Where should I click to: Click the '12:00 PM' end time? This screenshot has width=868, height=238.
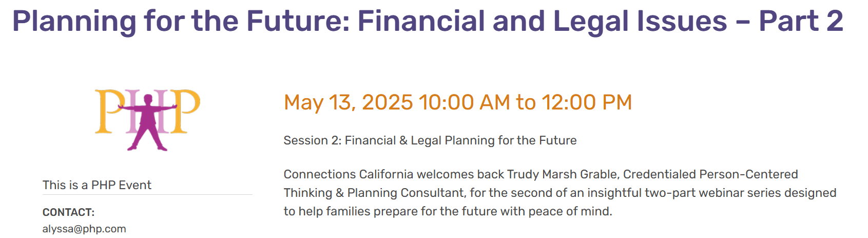[x=587, y=102]
